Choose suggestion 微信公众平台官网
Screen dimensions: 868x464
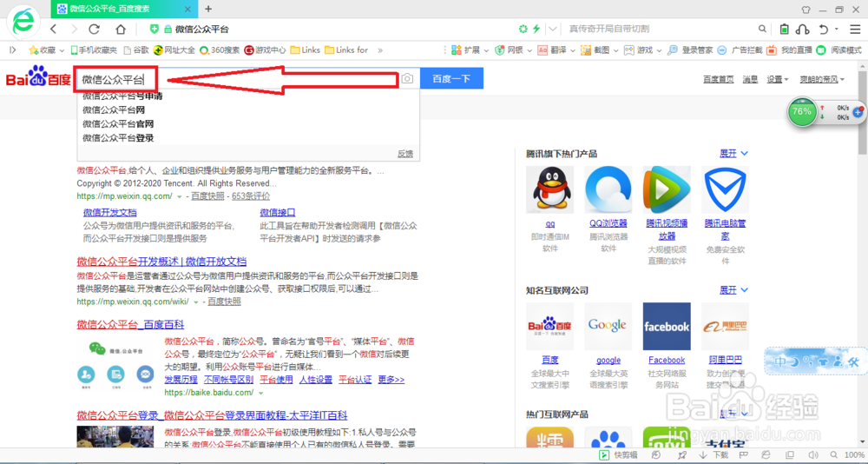click(118, 123)
